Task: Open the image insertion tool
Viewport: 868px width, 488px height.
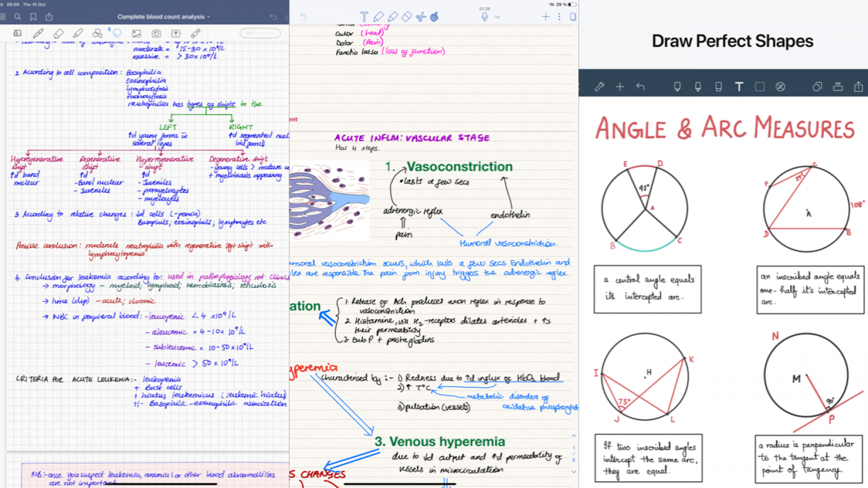Action: click(138, 33)
